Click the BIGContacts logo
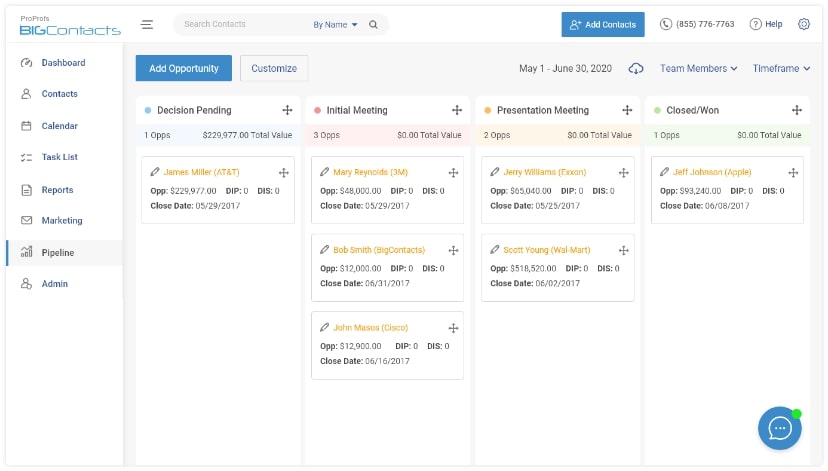The width and height of the screenshot is (828, 471). pyautogui.click(x=70, y=26)
